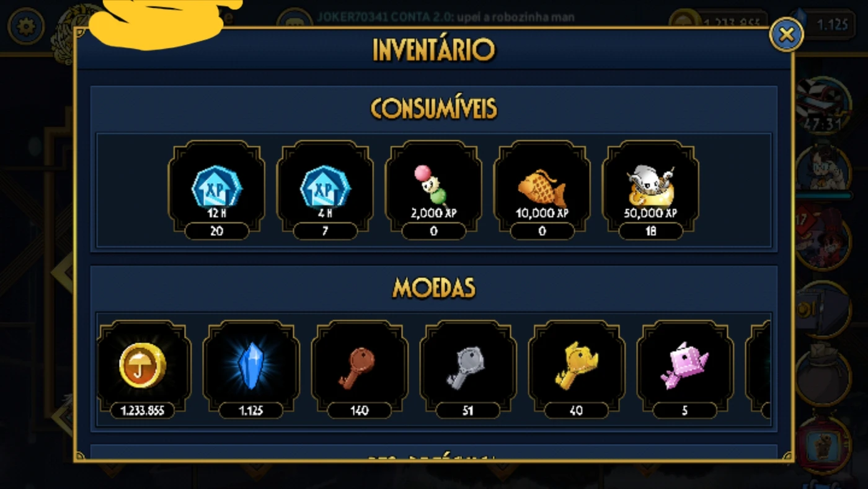
Task: Tap the JOKER70341 chat message
Action: [x=445, y=17]
